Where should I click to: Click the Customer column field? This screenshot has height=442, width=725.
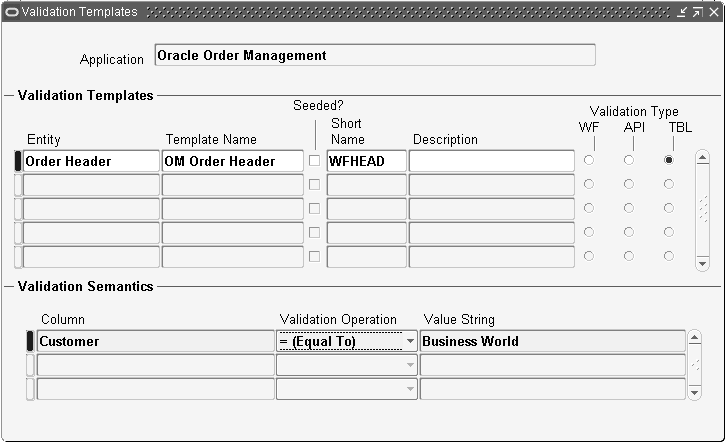(x=156, y=341)
